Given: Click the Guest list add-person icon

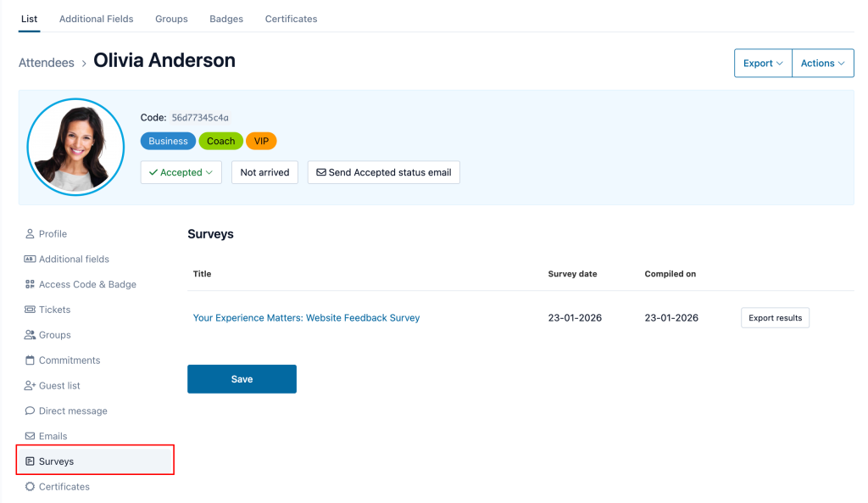Looking at the screenshot, I should [30, 386].
